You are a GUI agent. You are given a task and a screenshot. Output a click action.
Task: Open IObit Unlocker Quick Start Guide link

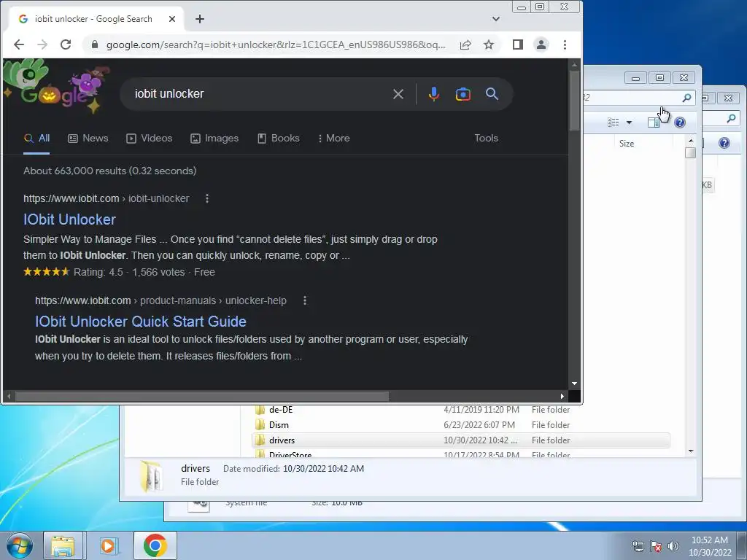tap(141, 322)
